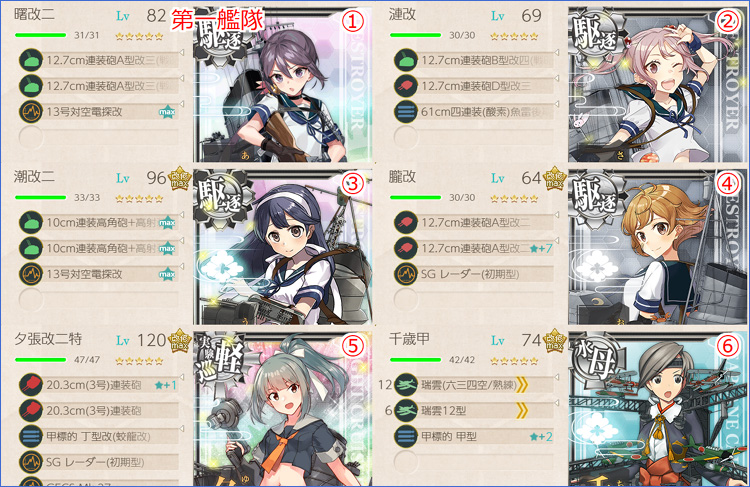Click the red 20.3cm(3号)連装砲 +1 gun icon

pos(31,385)
